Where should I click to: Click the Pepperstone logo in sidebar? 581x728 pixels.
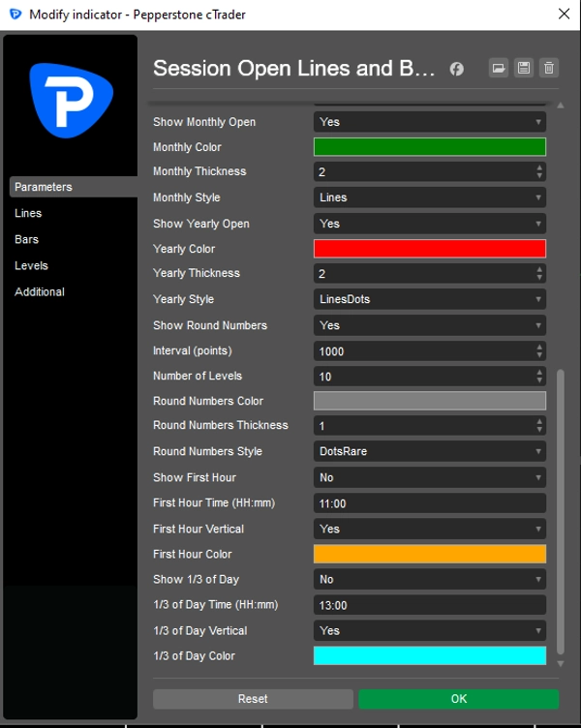(x=71, y=100)
